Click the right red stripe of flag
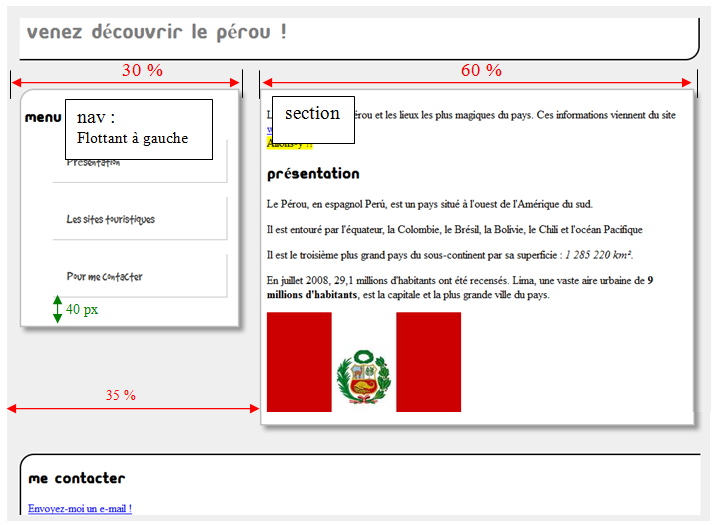This screenshot has height=525, width=714. pos(428,361)
